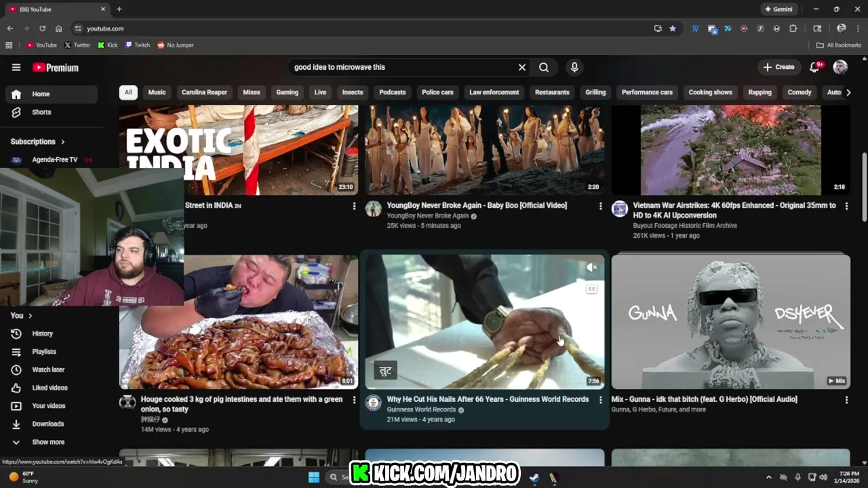Screen dimensions: 868x488
Task: Select the Cooking shows filter chip
Action: click(710, 92)
